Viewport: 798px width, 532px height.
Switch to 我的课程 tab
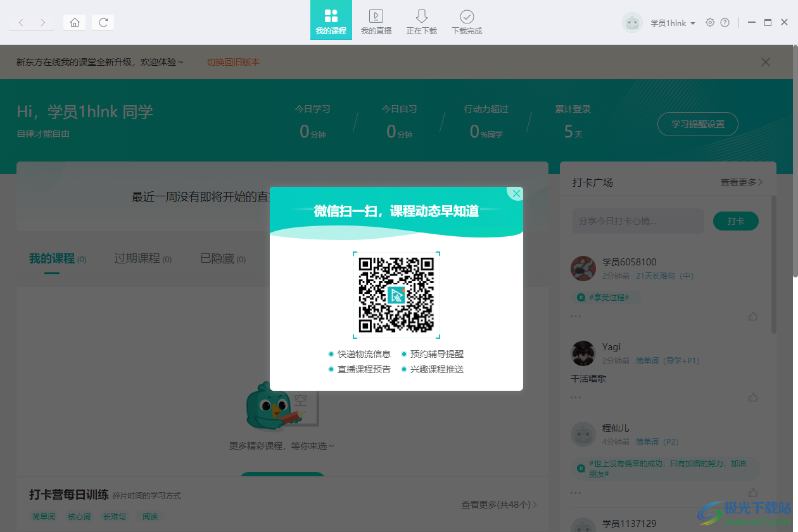331,20
